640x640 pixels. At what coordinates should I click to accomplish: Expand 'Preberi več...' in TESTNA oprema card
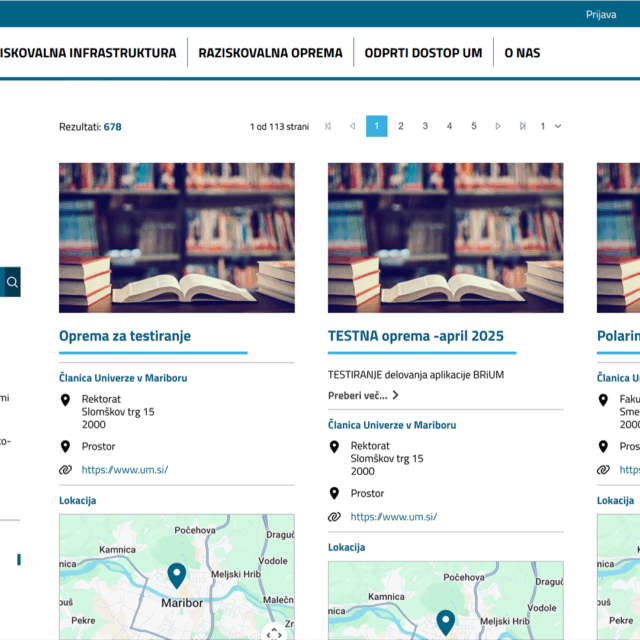(363, 395)
